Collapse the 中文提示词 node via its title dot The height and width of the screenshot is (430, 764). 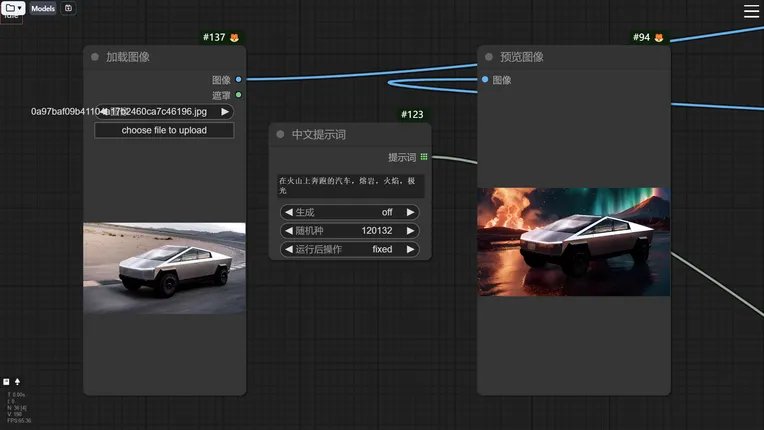[281, 135]
